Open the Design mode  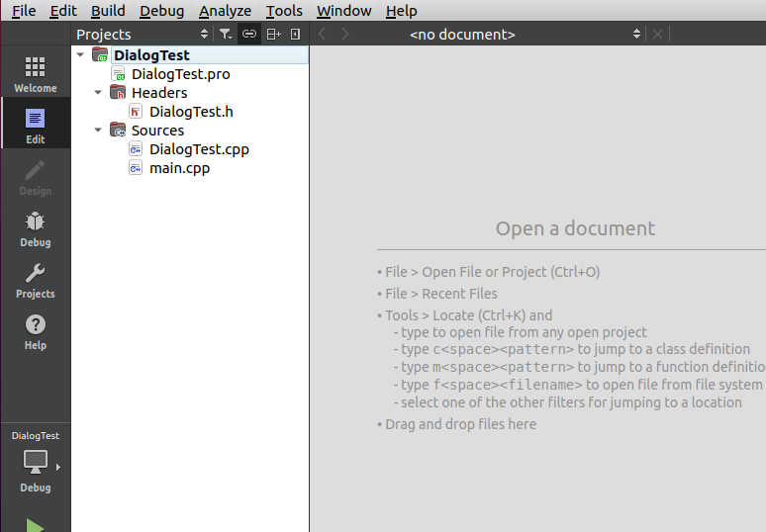point(36,177)
